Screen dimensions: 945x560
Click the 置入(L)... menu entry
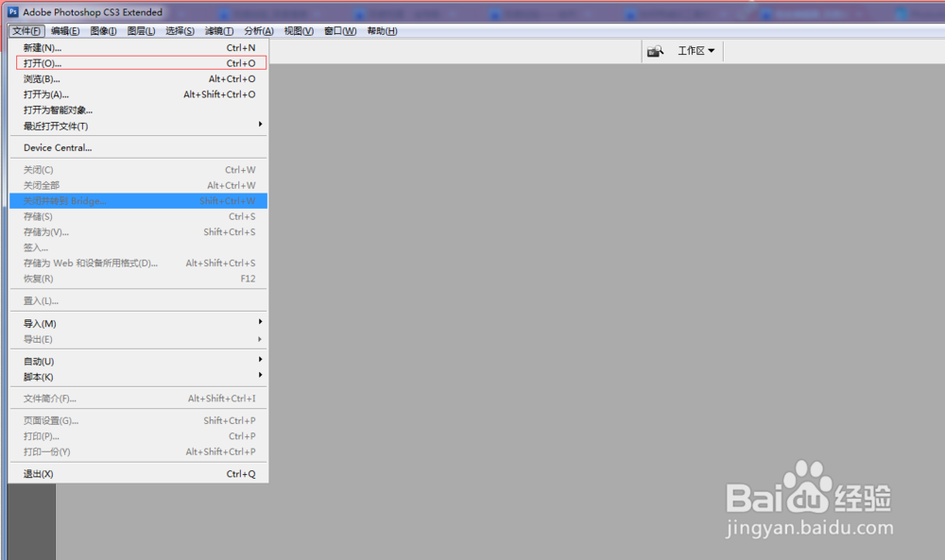pos(139,301)
